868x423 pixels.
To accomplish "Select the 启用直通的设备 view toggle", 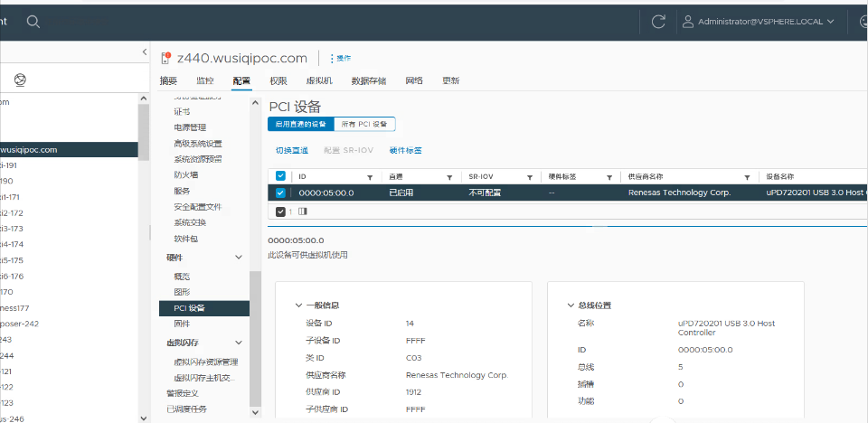I will (x=301, y=124).
